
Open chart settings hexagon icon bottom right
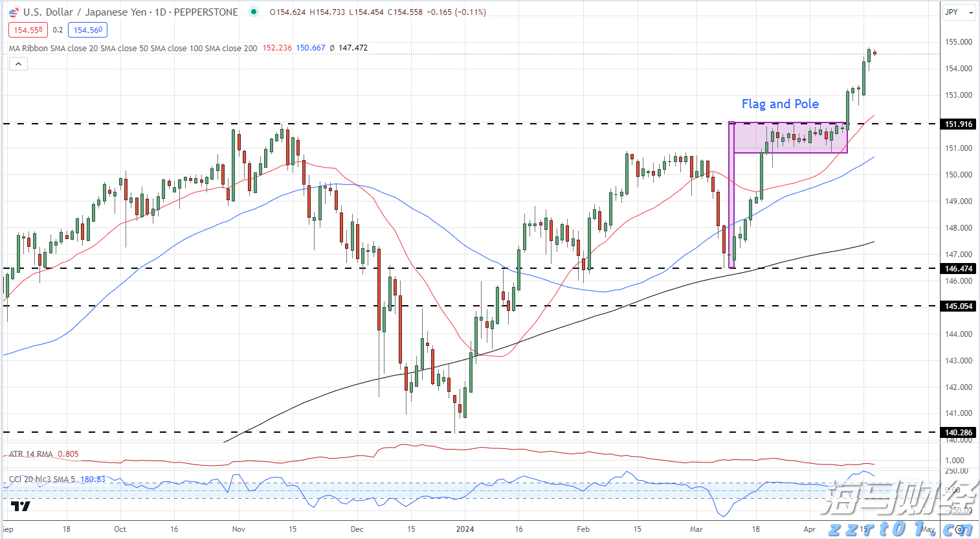[x=959, y=529]
